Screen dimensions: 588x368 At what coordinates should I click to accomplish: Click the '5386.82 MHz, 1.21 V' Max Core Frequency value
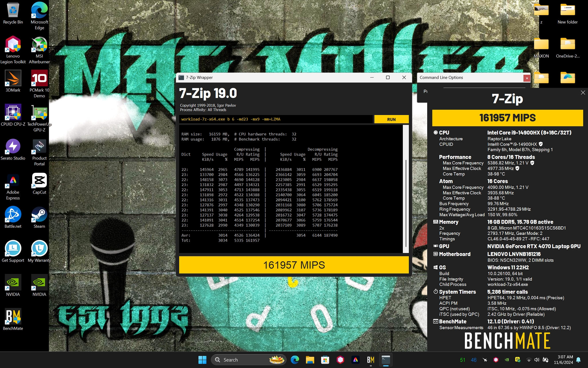pyautogui.click(x=508, y=163)
